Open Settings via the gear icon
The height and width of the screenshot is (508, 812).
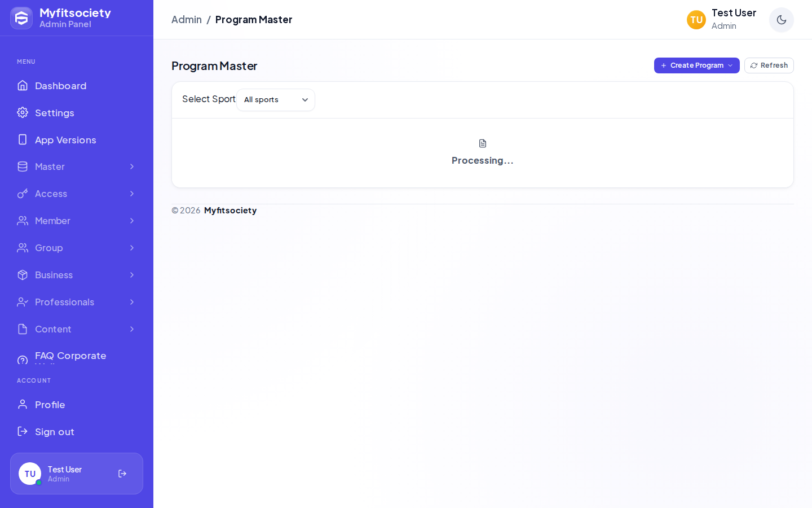click(x=23, y=112)
